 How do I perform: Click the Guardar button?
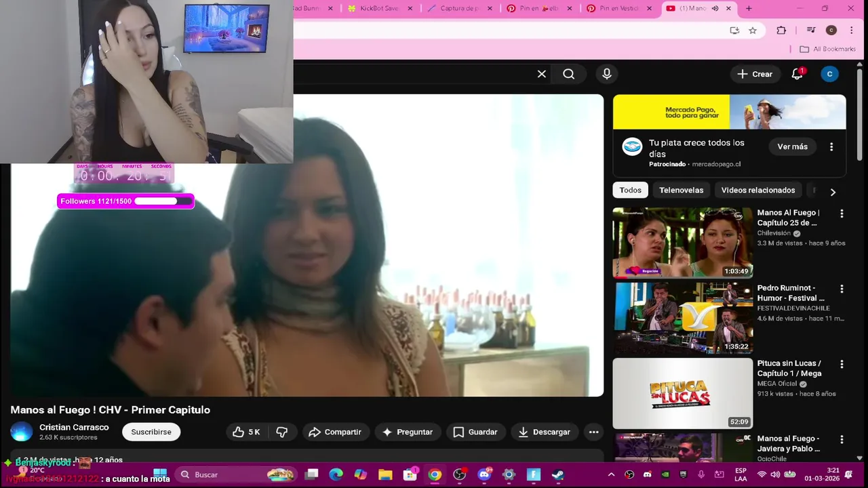[475, 432]
